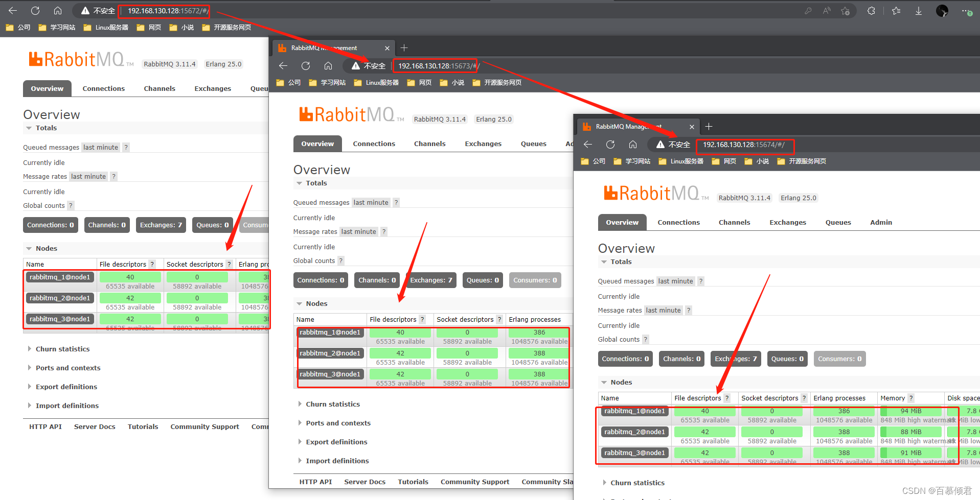Collapse Totals section in 15673 window
980x500 pixels.
click(x=311, y=183)
